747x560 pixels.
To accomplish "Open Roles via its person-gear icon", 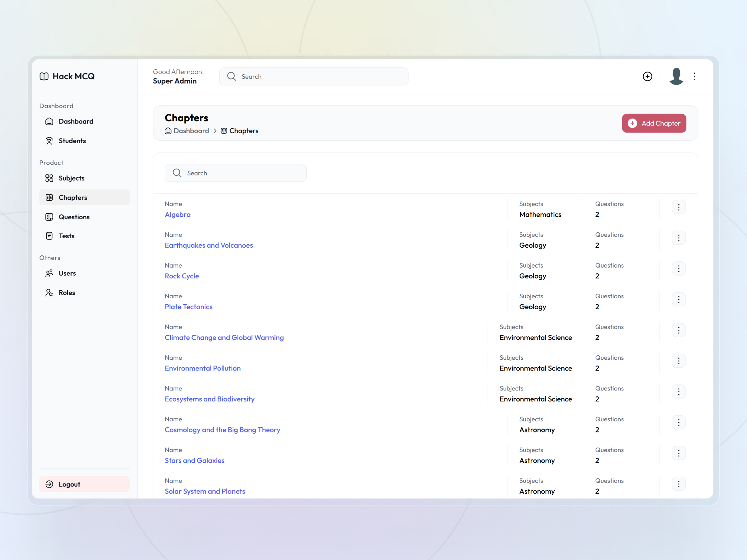I will pyautogui.click(x=49, y=292).
